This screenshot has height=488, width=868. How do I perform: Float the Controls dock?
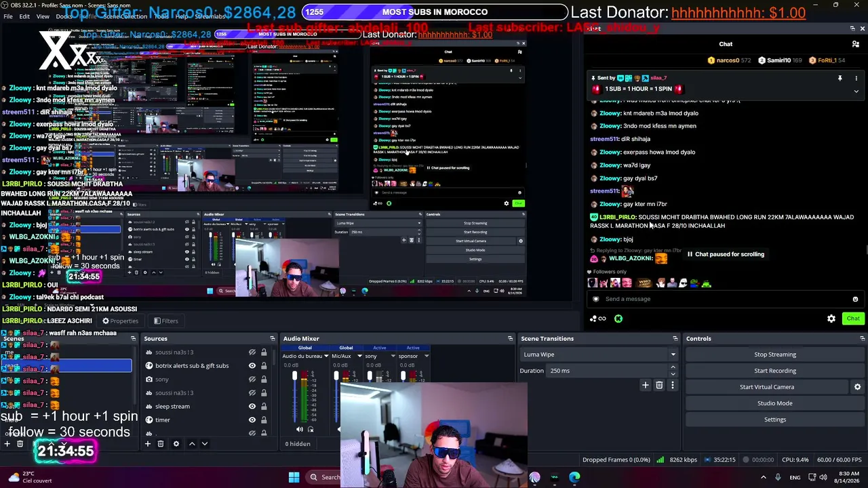point(862,339)
